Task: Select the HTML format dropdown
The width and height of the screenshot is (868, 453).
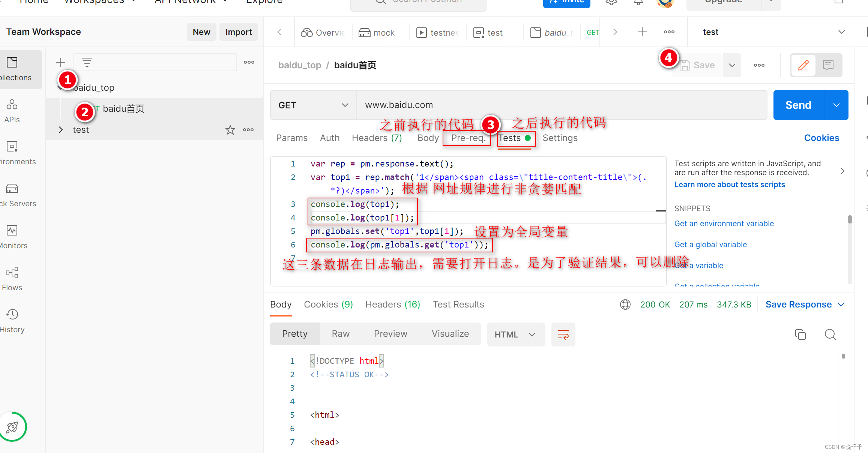Action: [514, 334]
